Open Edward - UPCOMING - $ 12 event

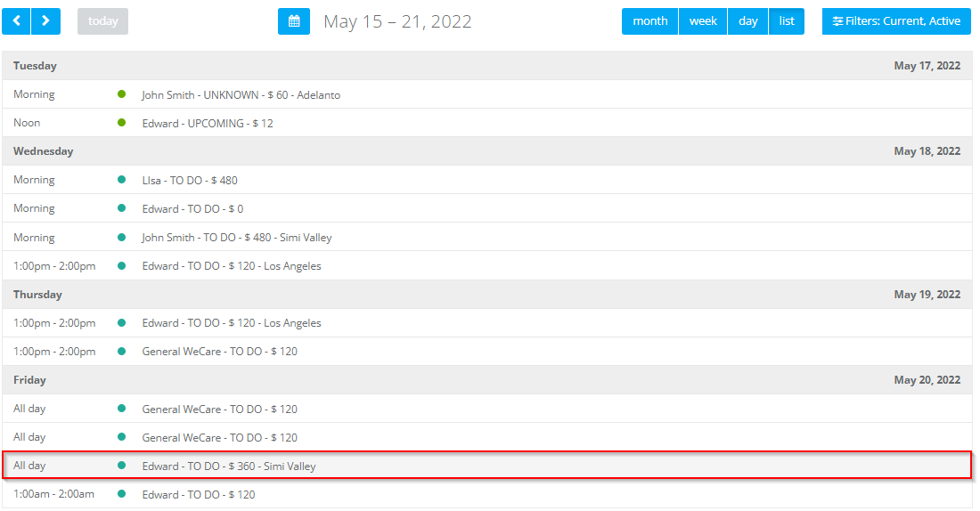tap(486, 123)
